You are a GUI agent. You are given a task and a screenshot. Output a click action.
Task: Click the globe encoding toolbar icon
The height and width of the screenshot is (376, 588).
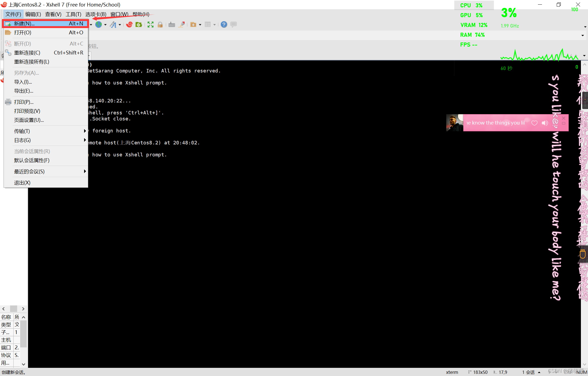click(x=99, y=25)
